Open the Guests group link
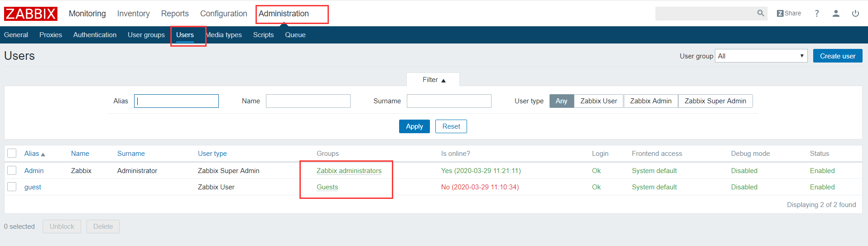This screenshot has height=246, width=868. pos(327,187)
